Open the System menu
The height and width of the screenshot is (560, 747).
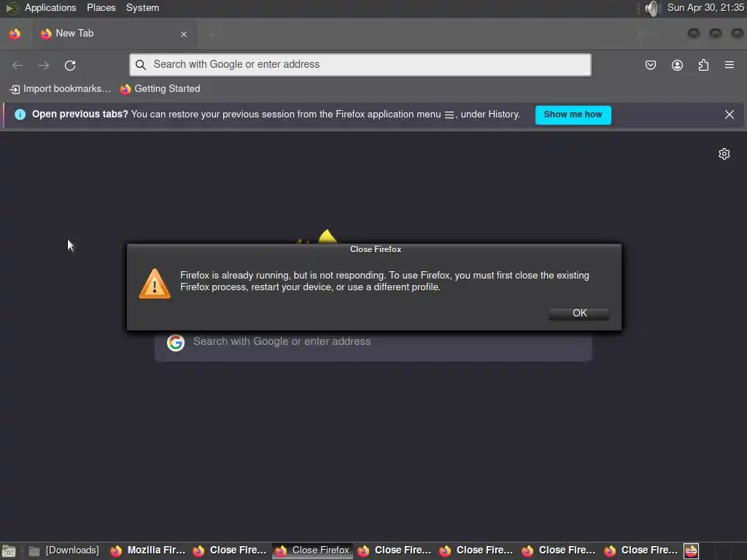pos(142,8)
